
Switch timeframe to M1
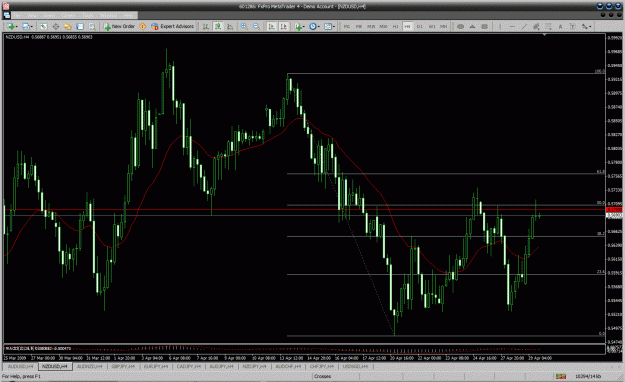[x=347, y=26]
